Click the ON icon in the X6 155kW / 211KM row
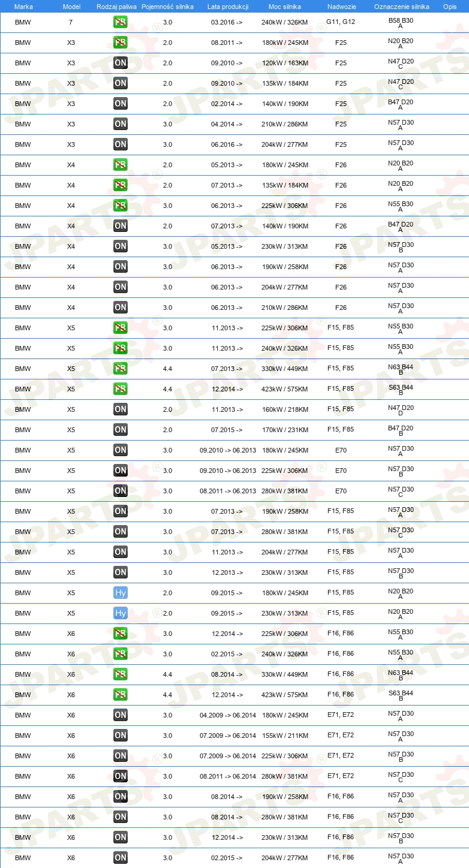This screenshot has height=868, width=469. tap(121, 736)
